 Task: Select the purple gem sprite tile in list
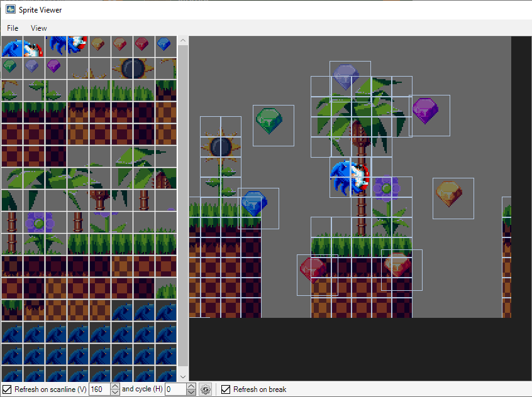(55, 68)
